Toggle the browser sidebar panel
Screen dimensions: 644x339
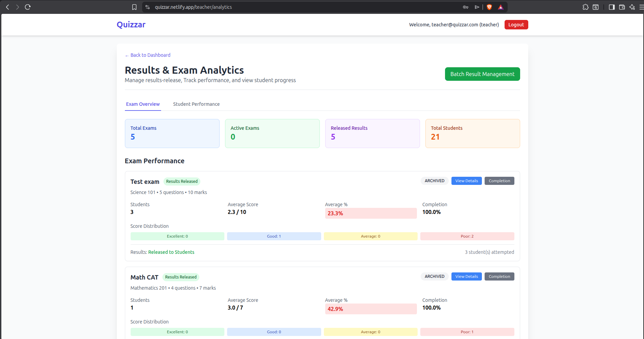pyautogui.click(x=612, y=7)
